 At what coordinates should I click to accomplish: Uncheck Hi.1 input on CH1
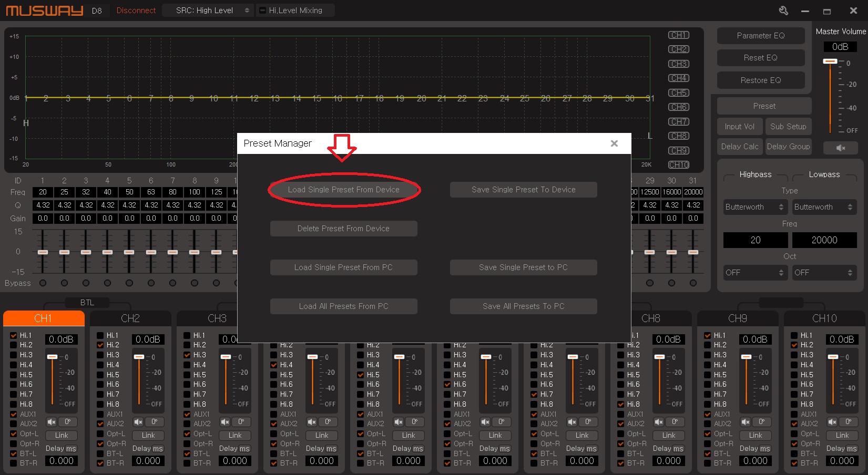pos(14,335)
